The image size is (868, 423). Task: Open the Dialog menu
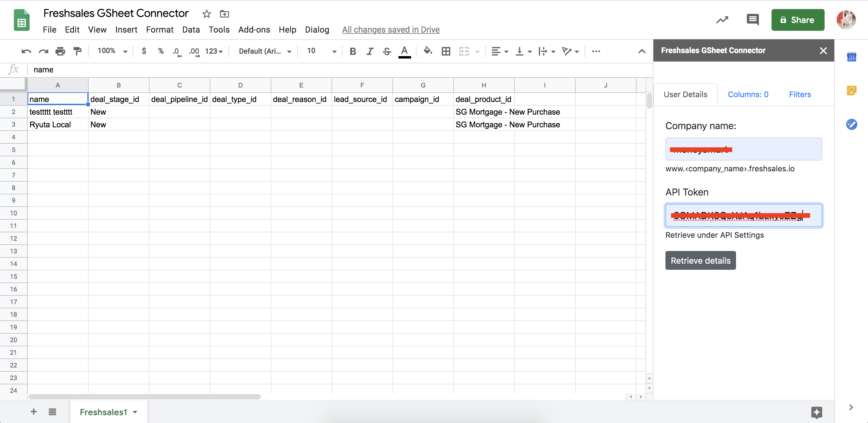[317, 30]
